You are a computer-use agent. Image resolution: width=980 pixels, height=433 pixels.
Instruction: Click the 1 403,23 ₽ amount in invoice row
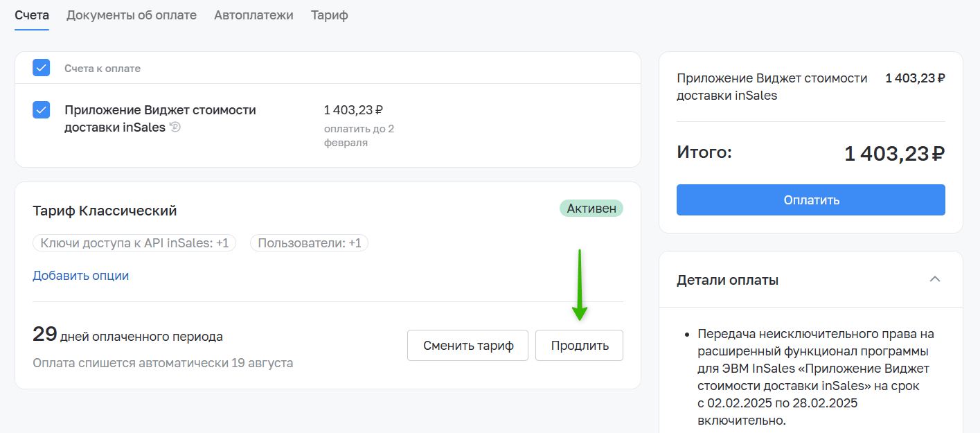click(353, 109)
